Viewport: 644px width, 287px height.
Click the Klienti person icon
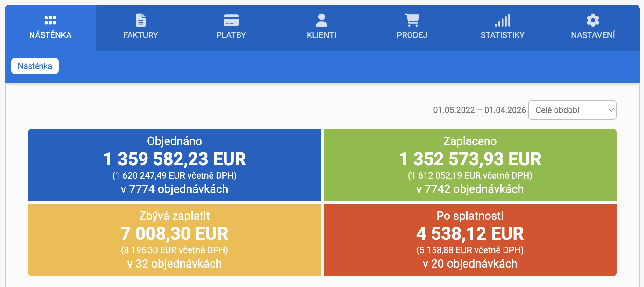(x=321, y=20)
